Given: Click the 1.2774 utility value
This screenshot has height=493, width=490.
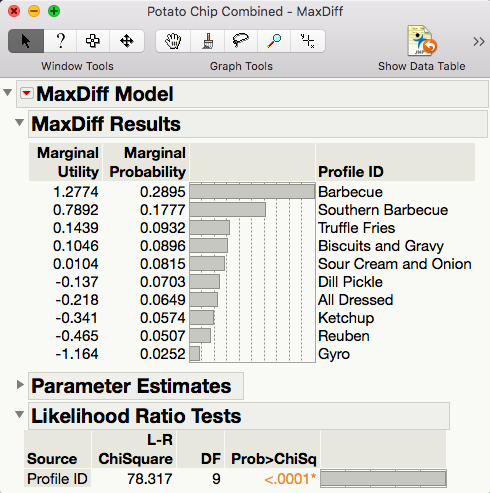Looking at the screenshot, I should [76, 192].
